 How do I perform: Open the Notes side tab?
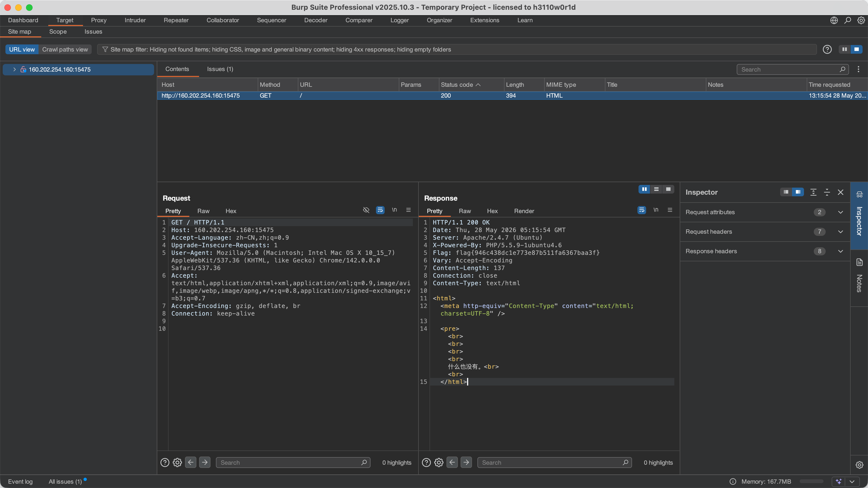[859, 278]
